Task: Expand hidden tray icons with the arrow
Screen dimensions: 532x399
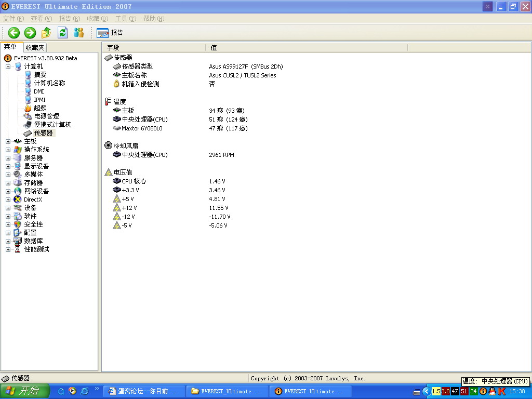Action: click(x=427, y=392)
